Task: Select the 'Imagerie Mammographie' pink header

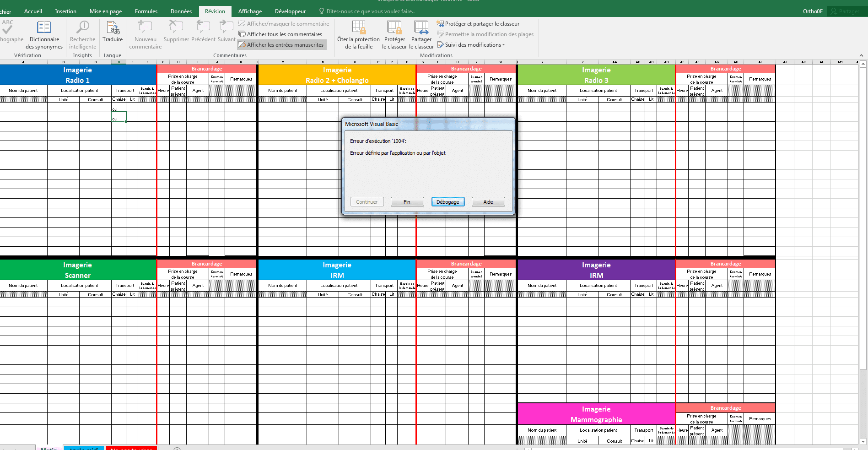Action: point(596,414)
